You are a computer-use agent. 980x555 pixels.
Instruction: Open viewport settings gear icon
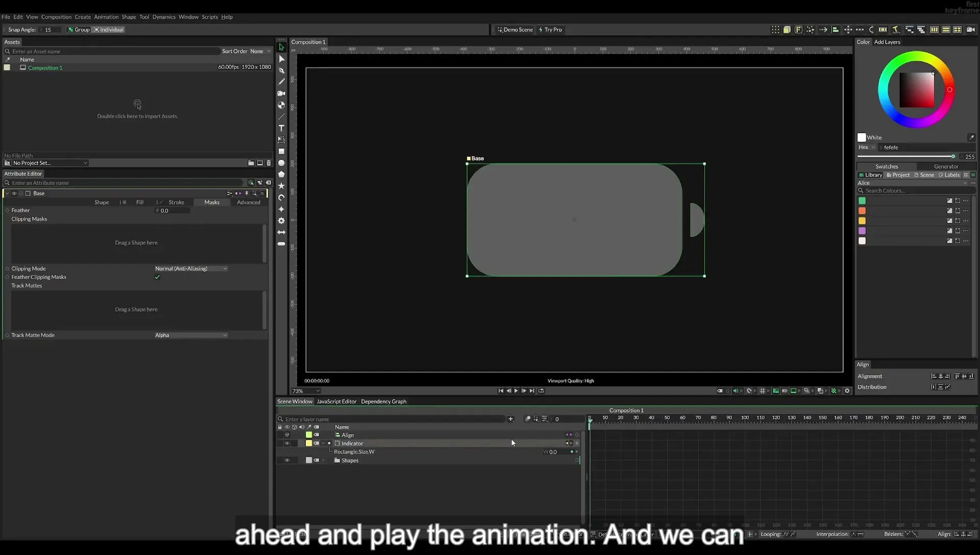(847, 391)
